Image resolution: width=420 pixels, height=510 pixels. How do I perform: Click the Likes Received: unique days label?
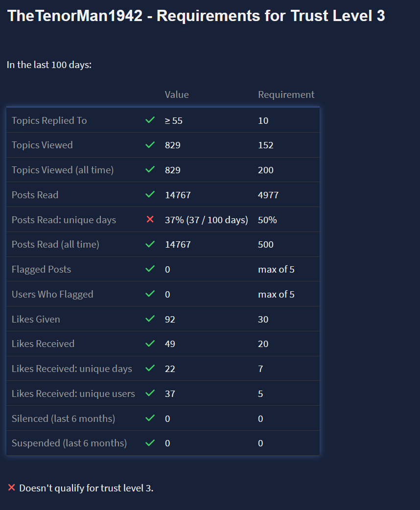click(x=72, y=369)
